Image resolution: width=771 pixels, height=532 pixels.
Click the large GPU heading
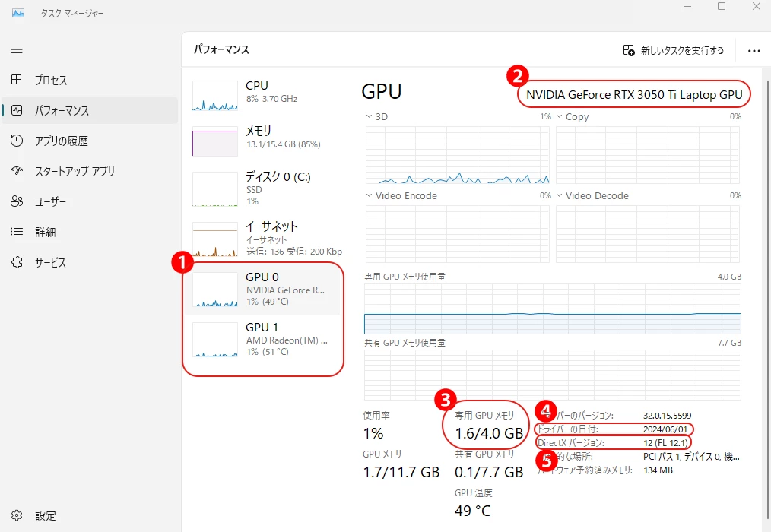(382, 91)
